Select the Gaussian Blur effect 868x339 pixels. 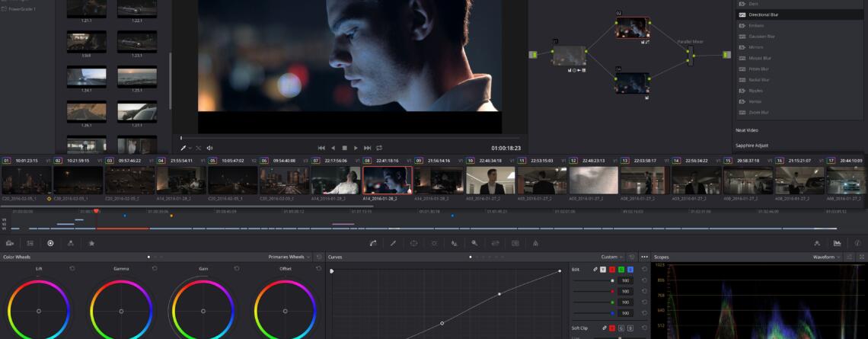coord(800,36)
